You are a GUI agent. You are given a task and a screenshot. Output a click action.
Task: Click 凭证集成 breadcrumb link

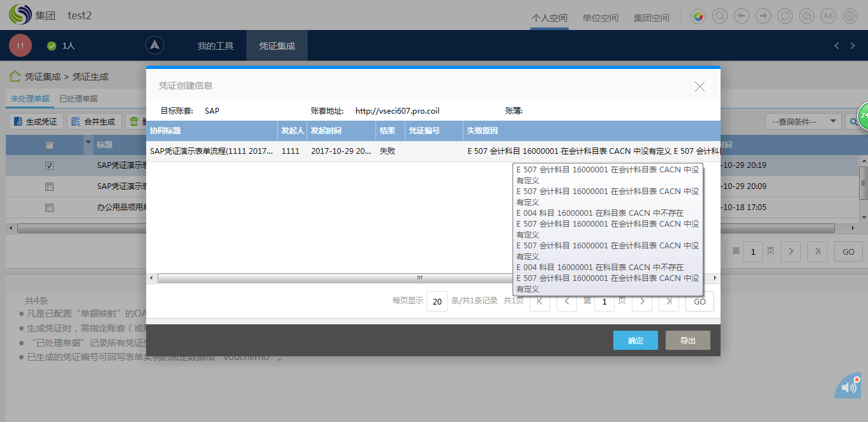click(x=43, y=77)
